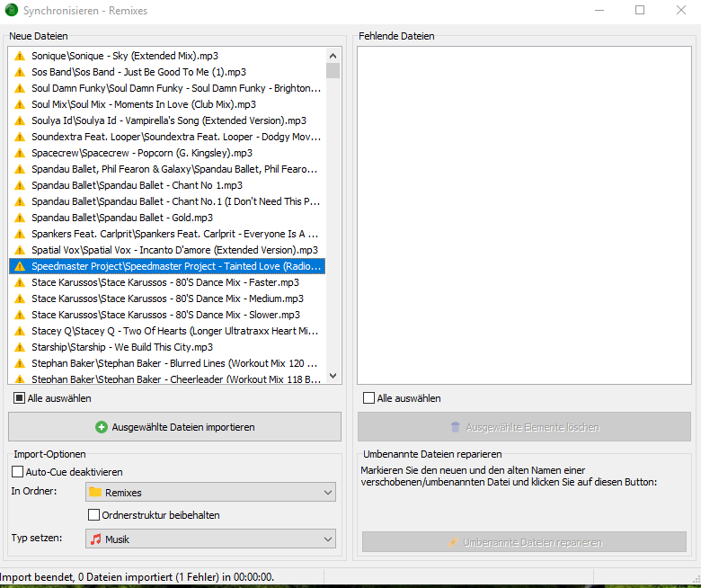Viewport: 701px width, 588px height.
Task: Click warning icon beside Soul Mix Moments In Love
Action: 20,104
